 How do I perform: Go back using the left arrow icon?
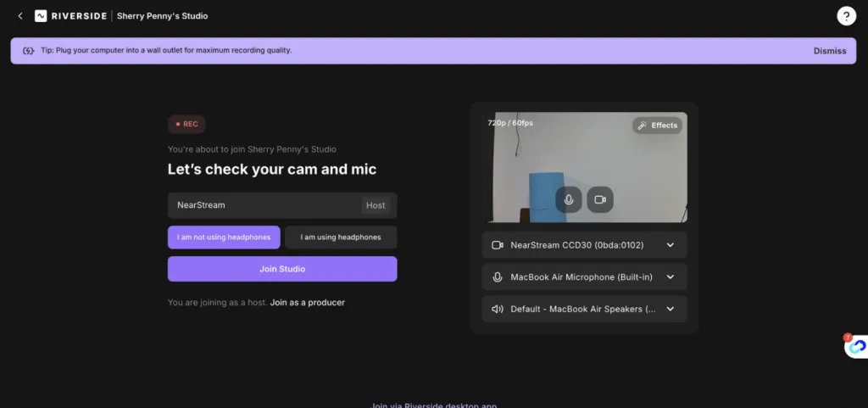point(20,16)
